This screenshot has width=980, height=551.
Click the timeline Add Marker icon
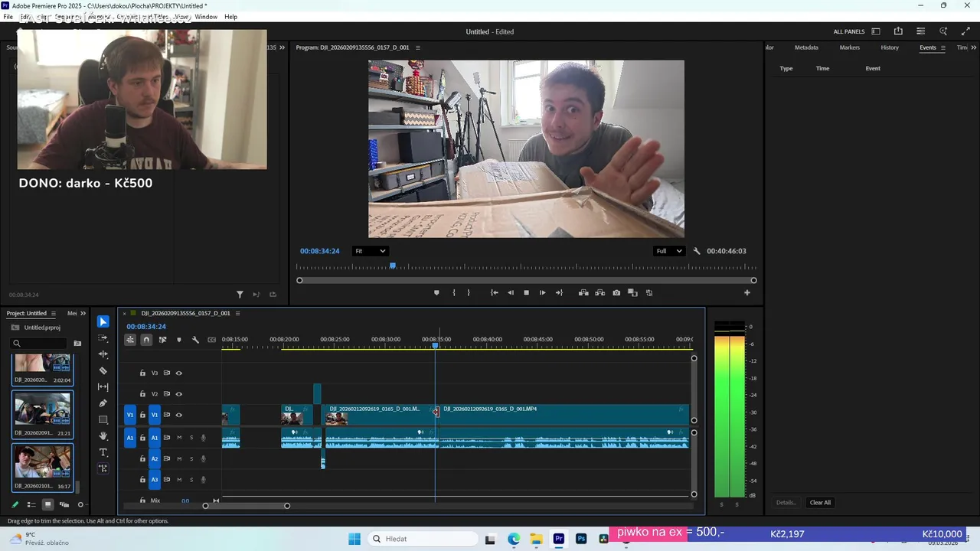pos(179,340)
